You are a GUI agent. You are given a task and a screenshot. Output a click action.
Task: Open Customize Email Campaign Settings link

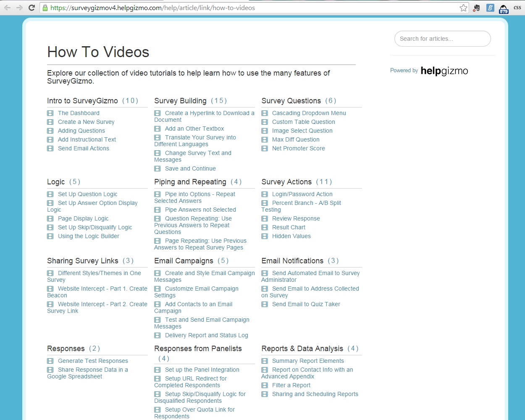pyautogui.click(x=197, y=292)
